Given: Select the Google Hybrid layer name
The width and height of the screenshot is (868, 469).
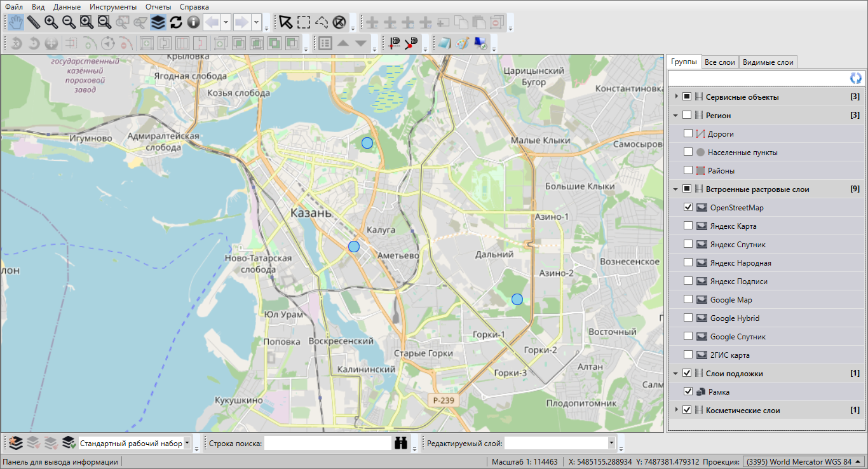Looking at the screenshot, I should click(735, 318).
